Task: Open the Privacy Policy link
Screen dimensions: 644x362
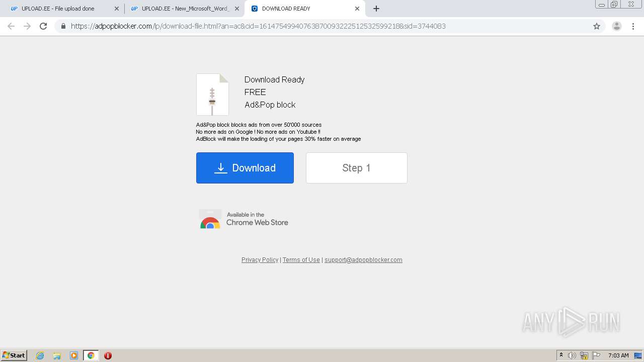Action: tap(260, 260)
